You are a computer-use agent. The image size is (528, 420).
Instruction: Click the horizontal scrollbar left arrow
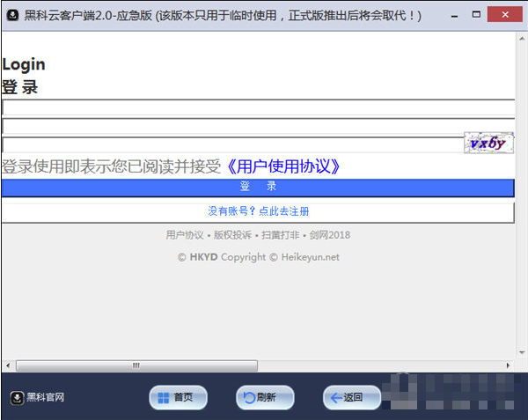pyautogui.click(x=7, y=365)
